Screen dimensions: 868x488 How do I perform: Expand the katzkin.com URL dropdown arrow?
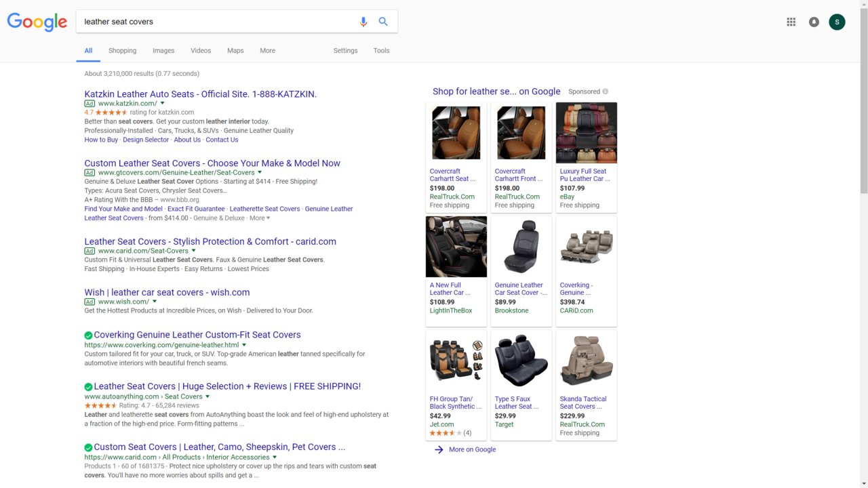click(163, 104)
